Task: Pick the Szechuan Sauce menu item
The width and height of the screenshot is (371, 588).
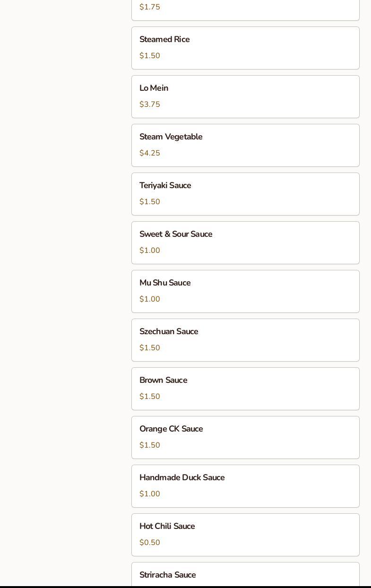Action: pyautogui.click(x=245, y=340)
